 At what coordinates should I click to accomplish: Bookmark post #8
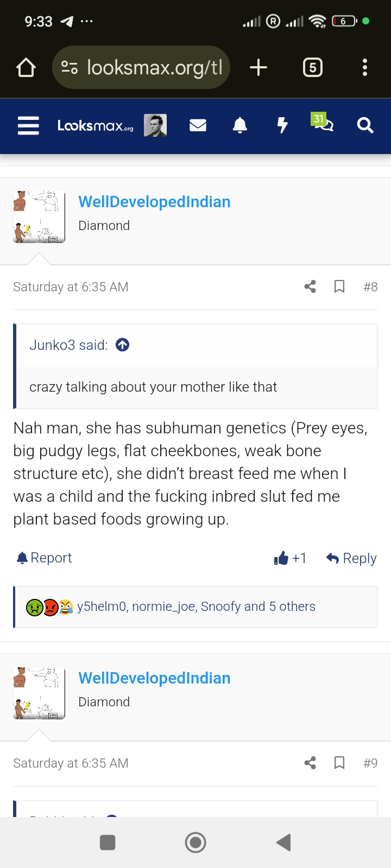coord(339,286)
